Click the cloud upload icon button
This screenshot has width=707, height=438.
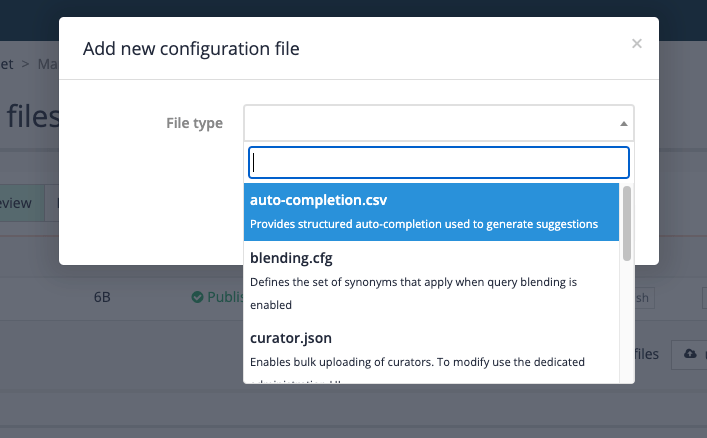(690, 354)
